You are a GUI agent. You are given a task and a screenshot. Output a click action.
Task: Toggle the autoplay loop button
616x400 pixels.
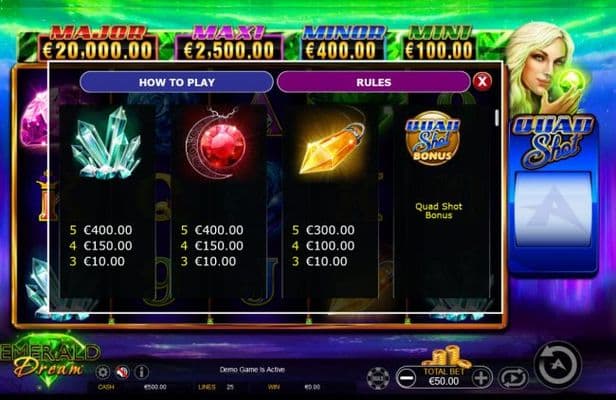[513, 378]
